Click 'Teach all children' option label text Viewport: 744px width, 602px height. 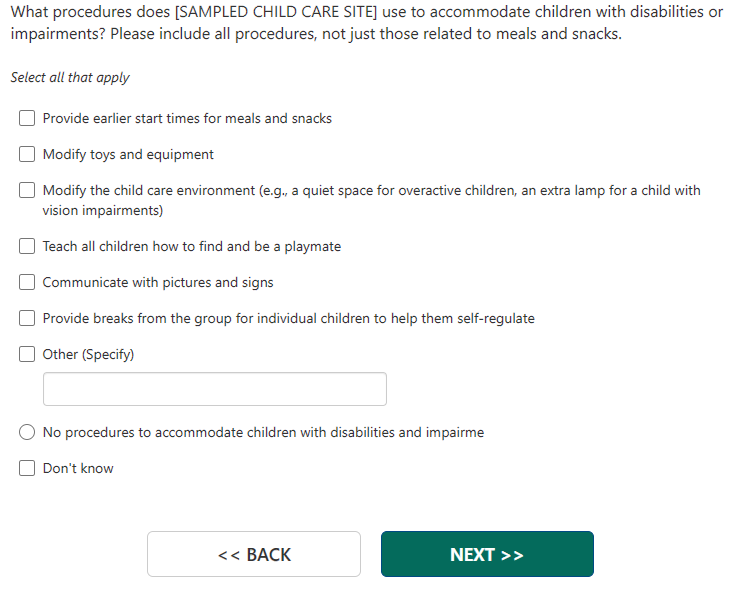191,246
